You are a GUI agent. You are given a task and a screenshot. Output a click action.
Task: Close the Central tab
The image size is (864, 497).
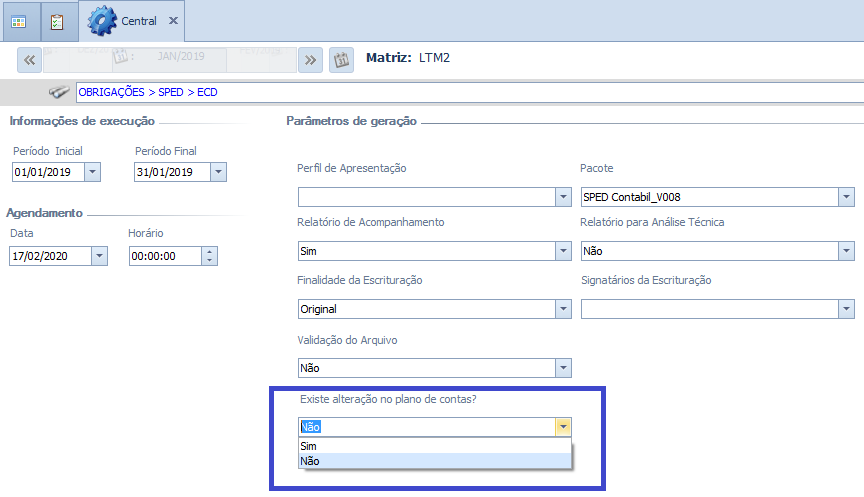pyautogui.click(x=173, y=20)
